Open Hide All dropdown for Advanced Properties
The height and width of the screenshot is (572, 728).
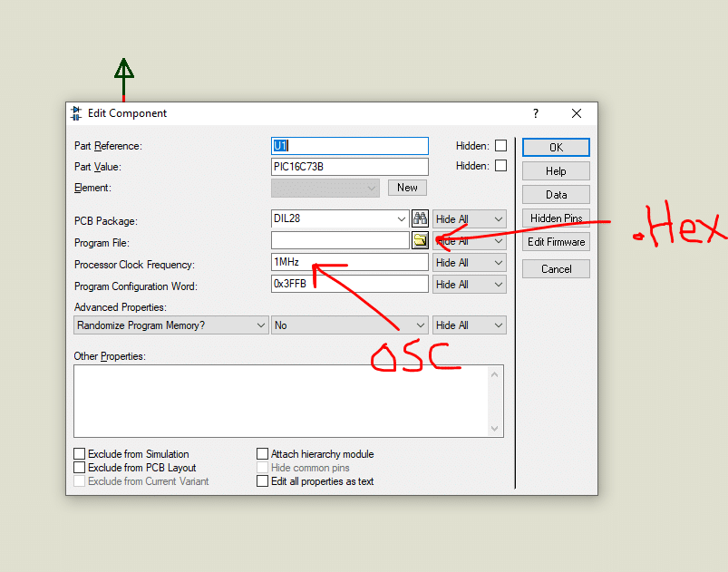tap(469, 325)
